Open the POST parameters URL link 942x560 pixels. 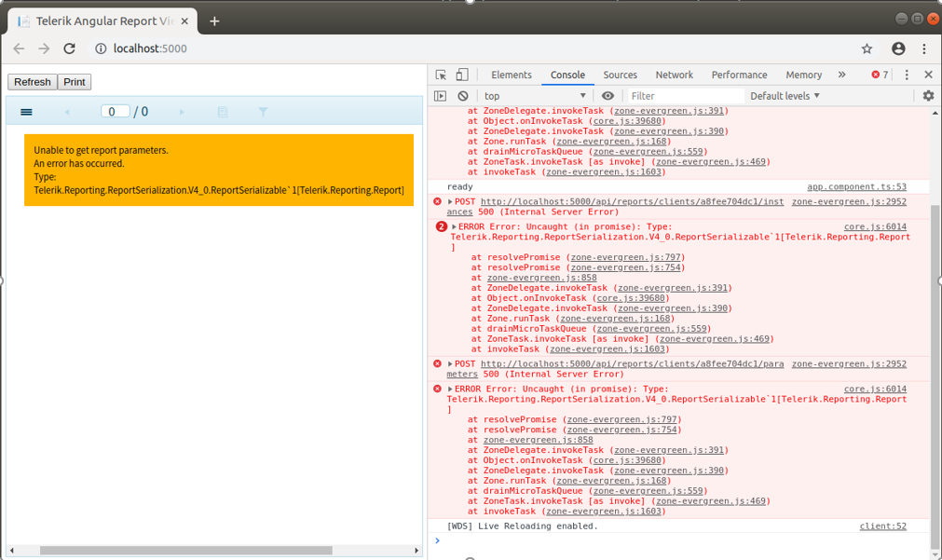coord(632,364)
